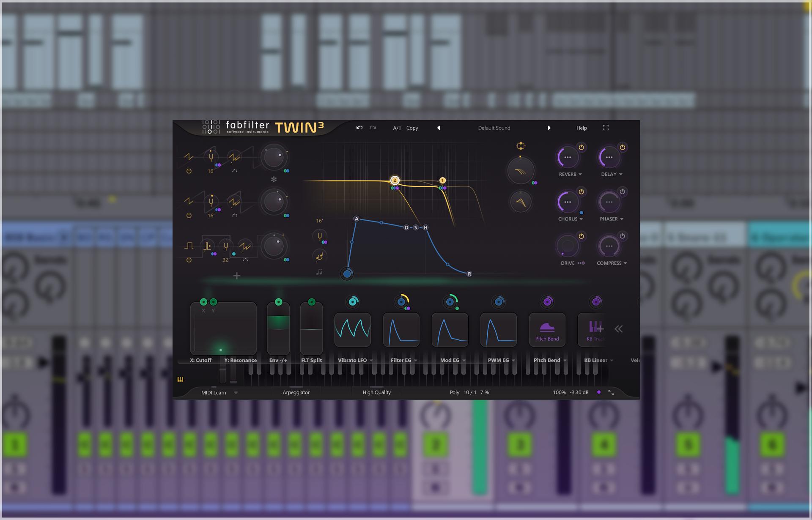
Task: Select oscillator 3 square waveform icon
Action: pyautogui.click(x=189, y=246)
